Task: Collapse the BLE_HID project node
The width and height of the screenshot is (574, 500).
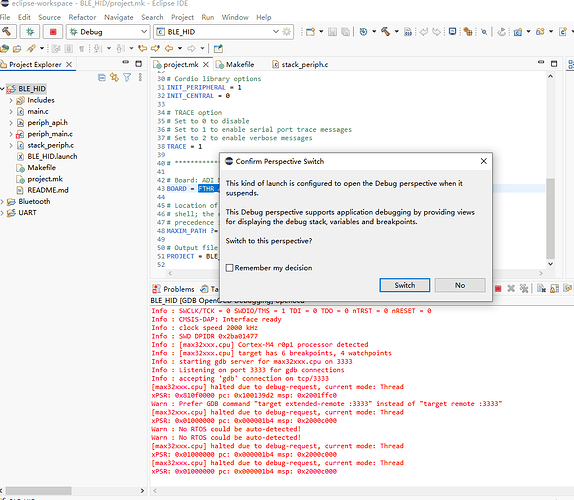Action: point(3,89)
